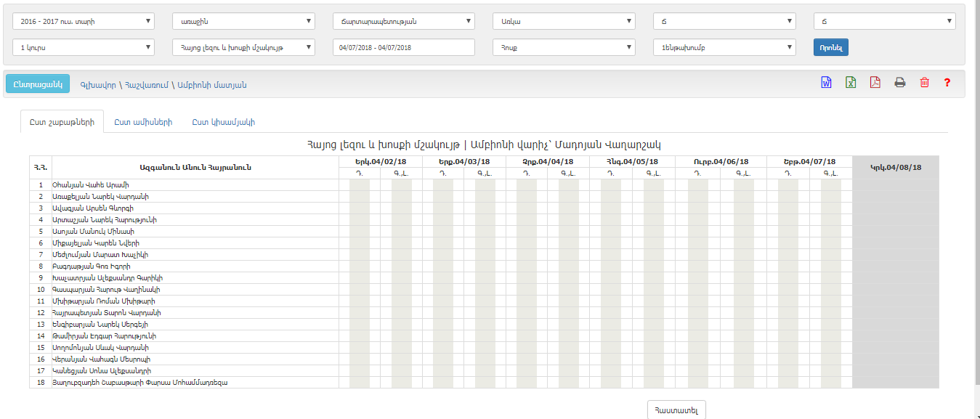
Task: Switch to the 'Ըստ ամիսների' tab
Action: tap(143, 122)
